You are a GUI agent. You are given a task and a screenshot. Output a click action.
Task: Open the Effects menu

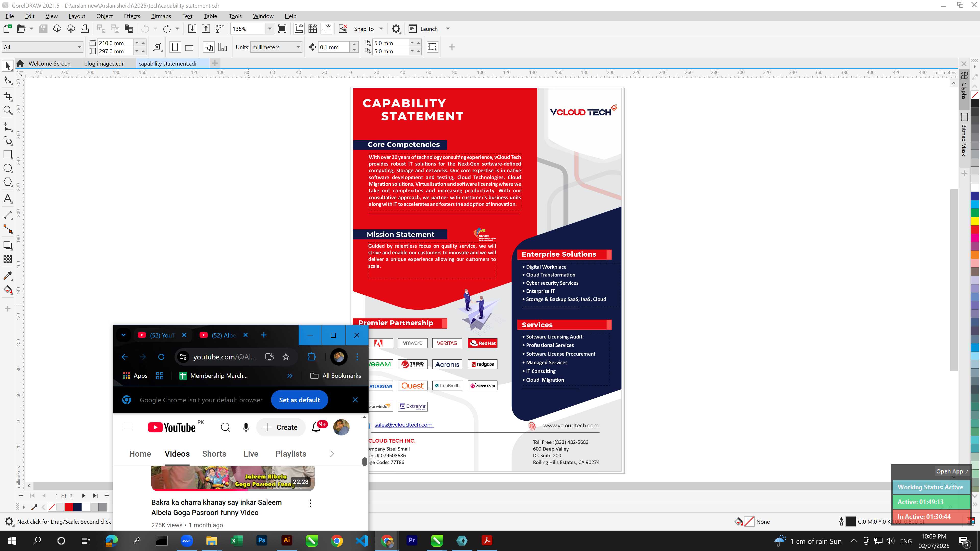click(132, 16)
